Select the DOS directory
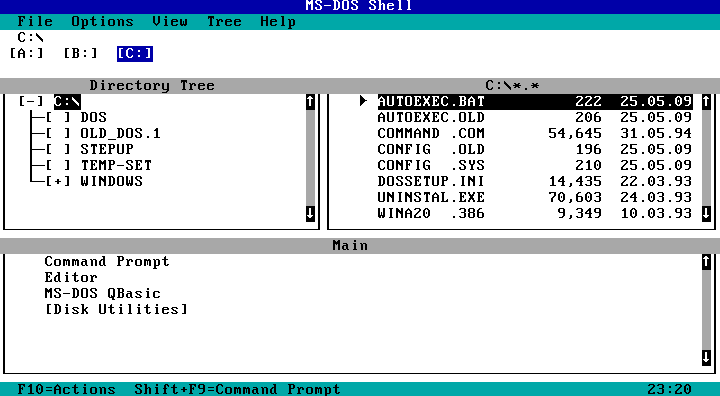 click(x=94, y=117)
